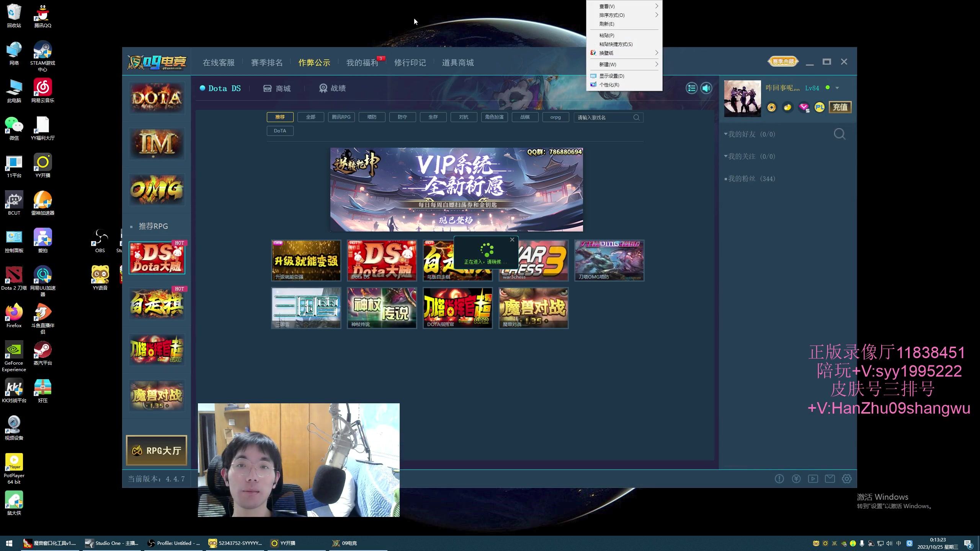Open 刀塔OMG塔防 game card
Viewport: 980px width, 551px height.
click(609, 261)
